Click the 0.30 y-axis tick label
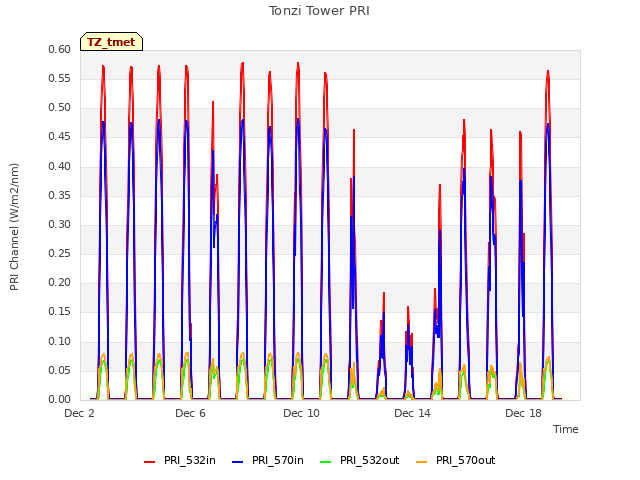Screen dimensions: 640x480 pyautogui.click(x=60, y=224)
